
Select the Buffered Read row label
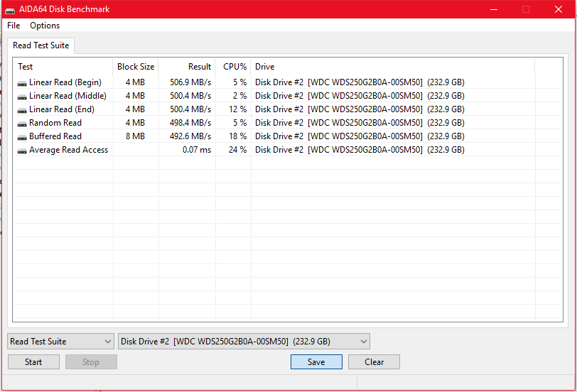(x=55, y=136)
